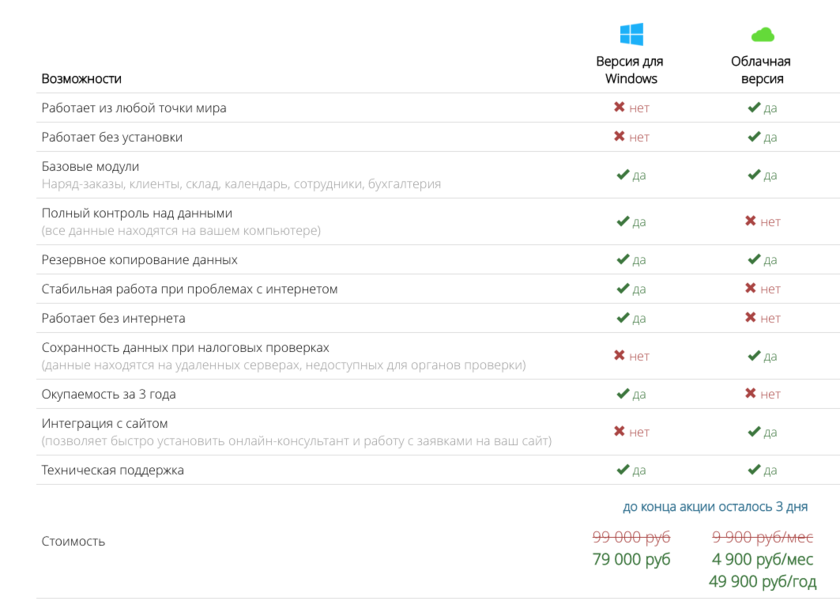The image size is (840, 601).
Task: Click red cross for cloud 3-year payback
Action: pyautogui.click(x=751, y=394)
